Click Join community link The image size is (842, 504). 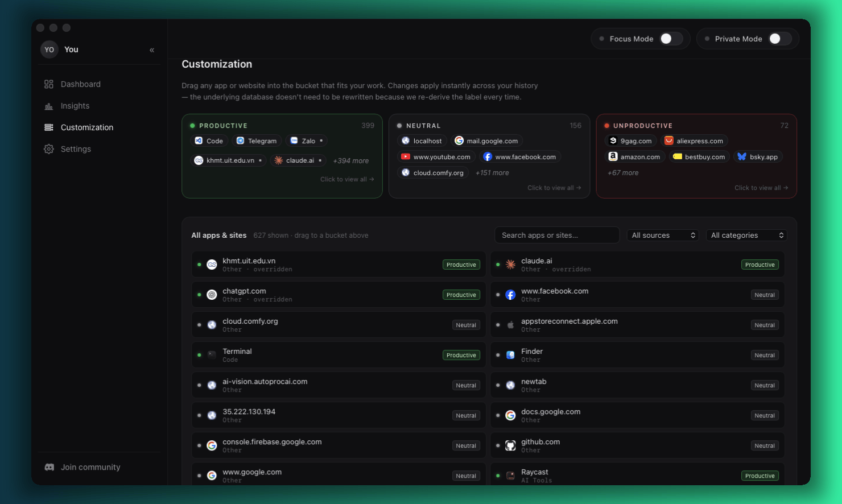tap(90, 467)
